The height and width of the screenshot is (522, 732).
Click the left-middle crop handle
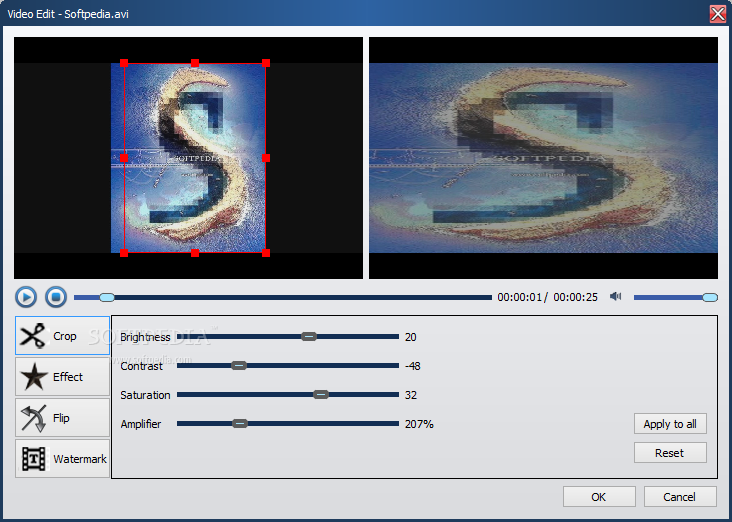click(x=124, y=158)
